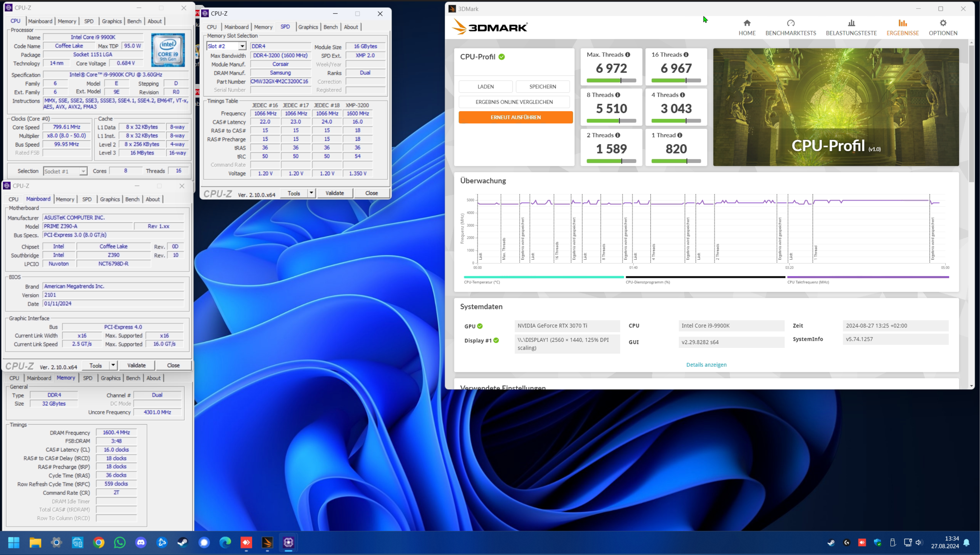The height and width of the screenshot is (555, 980).
Task: Click info icon next to Max. Threads
Action: [627, 54]
